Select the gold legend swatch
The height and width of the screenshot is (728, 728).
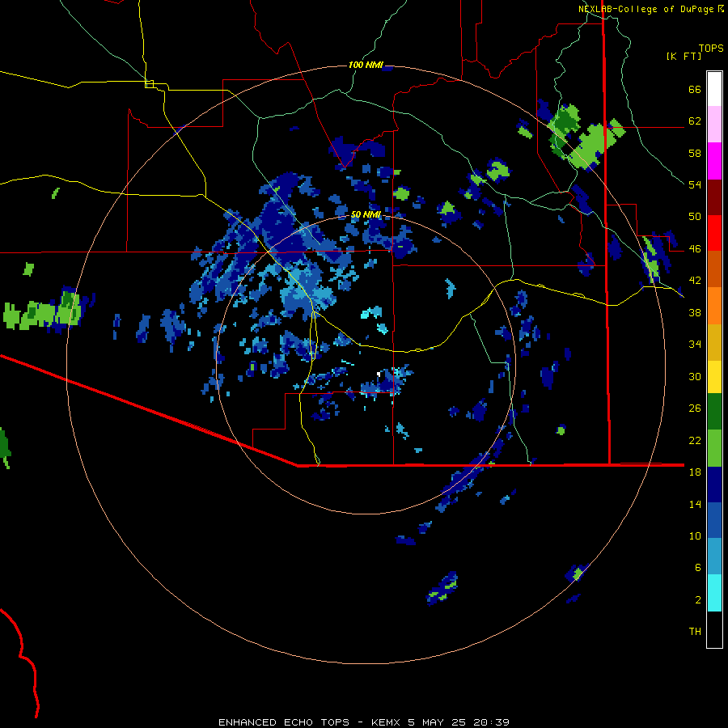point(714,342)
